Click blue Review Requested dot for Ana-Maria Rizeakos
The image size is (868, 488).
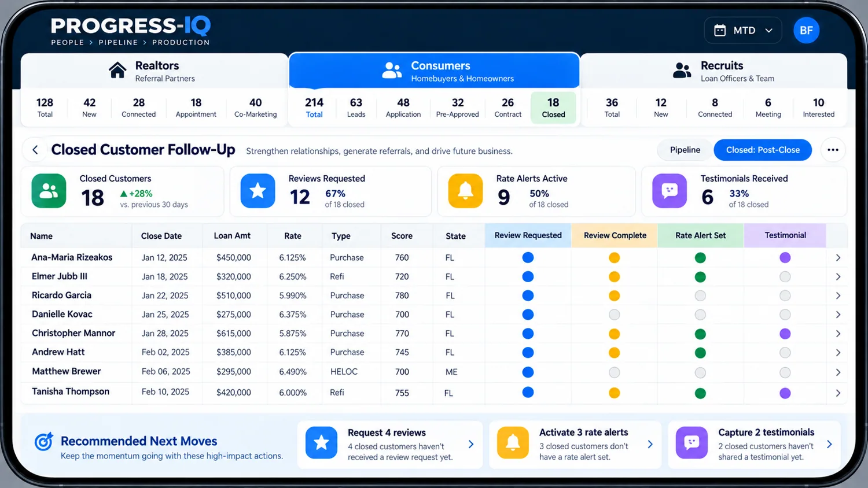click(x=528, y=257)
